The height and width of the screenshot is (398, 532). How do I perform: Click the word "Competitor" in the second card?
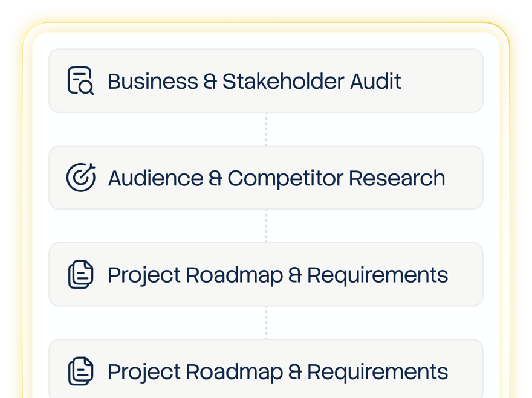(285, 178)
